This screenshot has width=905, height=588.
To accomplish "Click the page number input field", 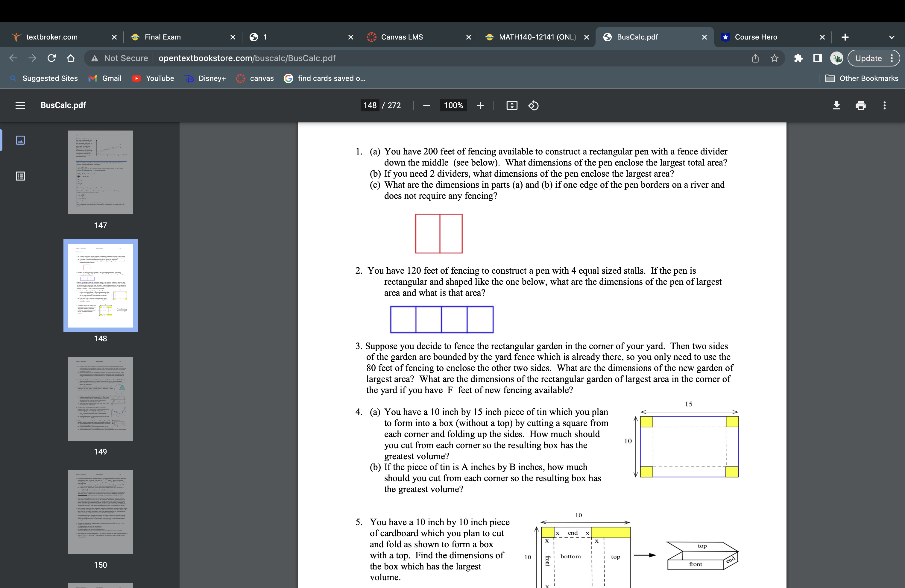I will pos(370,105).
